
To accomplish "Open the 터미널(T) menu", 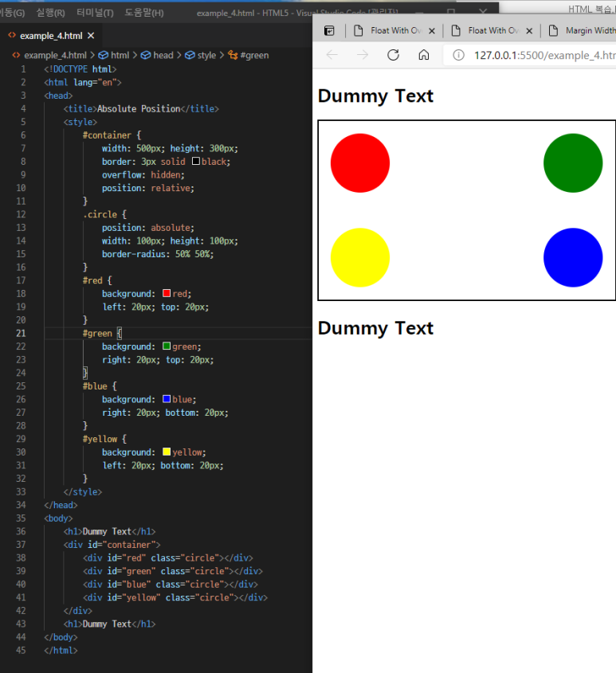I will coord(95,13).
